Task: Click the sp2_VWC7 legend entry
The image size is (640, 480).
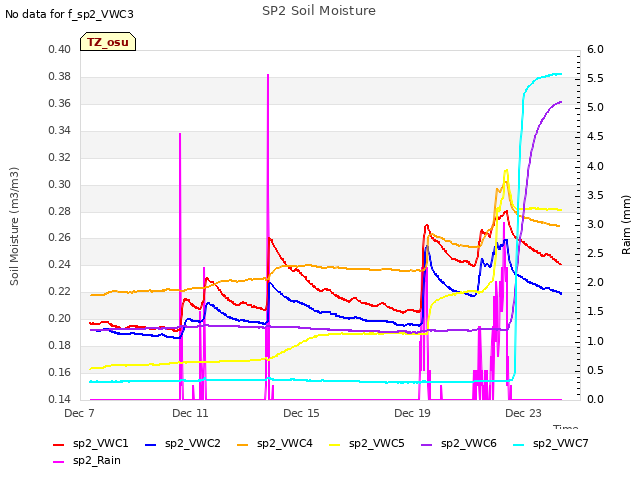Action: pyautogui.click(x=551, y=443)
